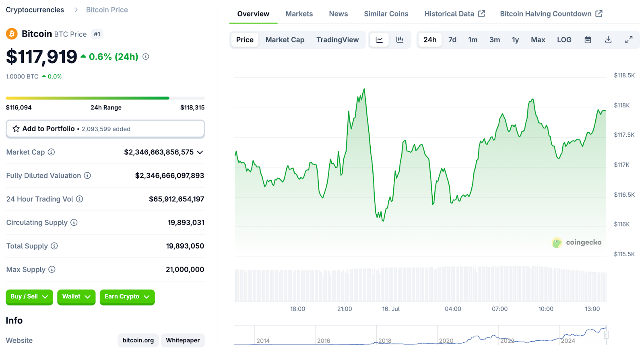
Task: Switch to candlestick chart view icon
Action: point(400,40)
